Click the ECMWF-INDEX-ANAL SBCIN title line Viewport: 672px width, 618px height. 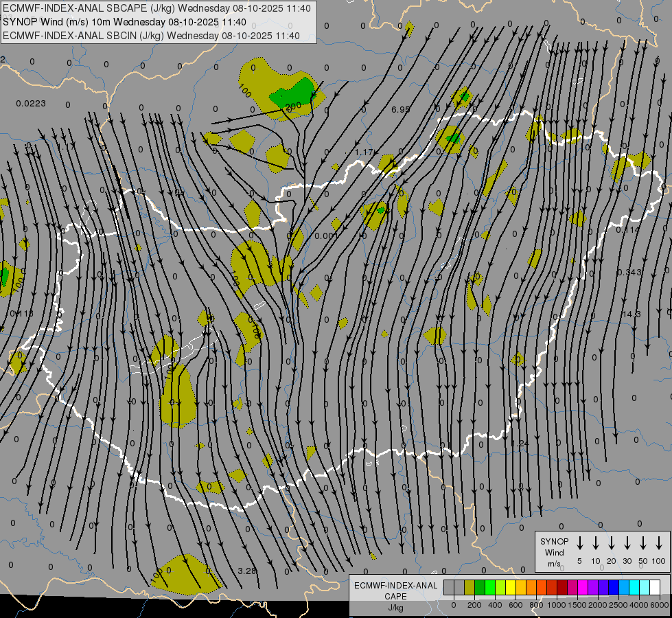tap(151, 36)
